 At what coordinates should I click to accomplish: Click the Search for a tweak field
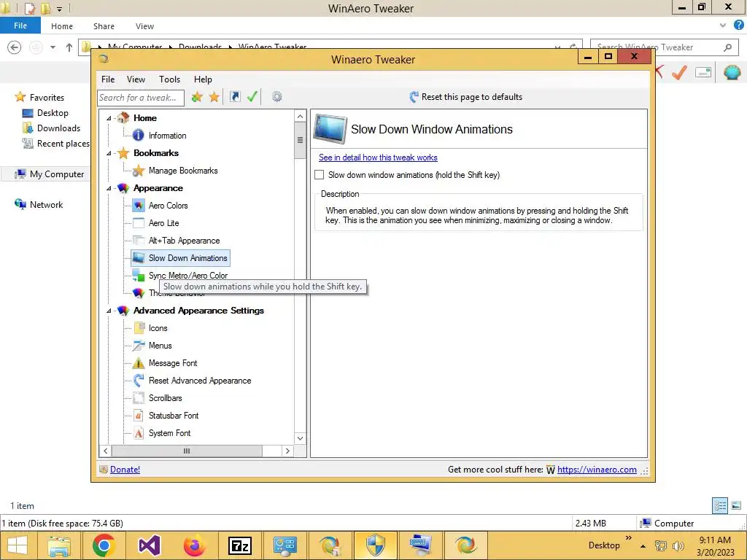(x=141, y=98)
